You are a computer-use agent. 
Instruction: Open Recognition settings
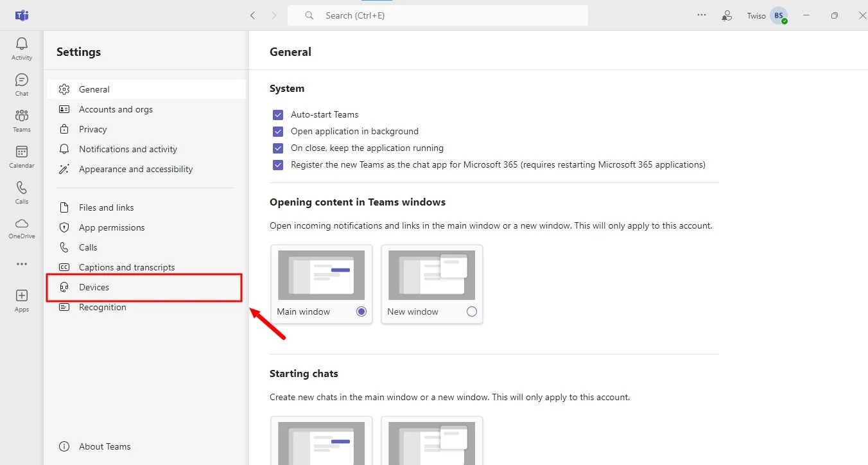[x=146, y=307]
